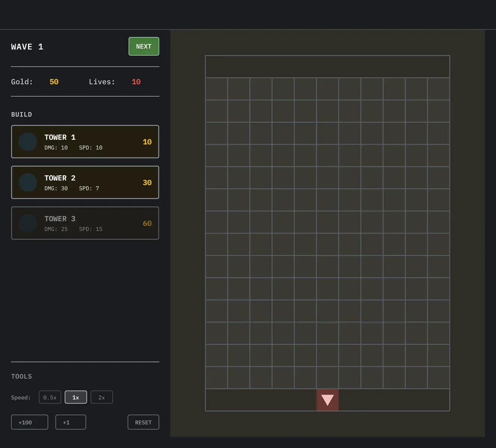This screenshot has width=496, height=448.
Task: Click the Tower 1 cost value 10
Action: coord(147,142)
